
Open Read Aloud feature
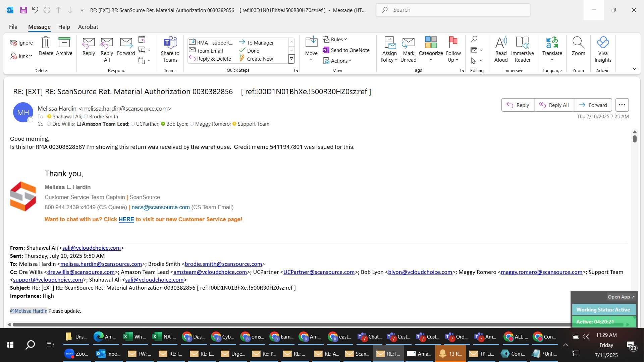pos(501,49)
